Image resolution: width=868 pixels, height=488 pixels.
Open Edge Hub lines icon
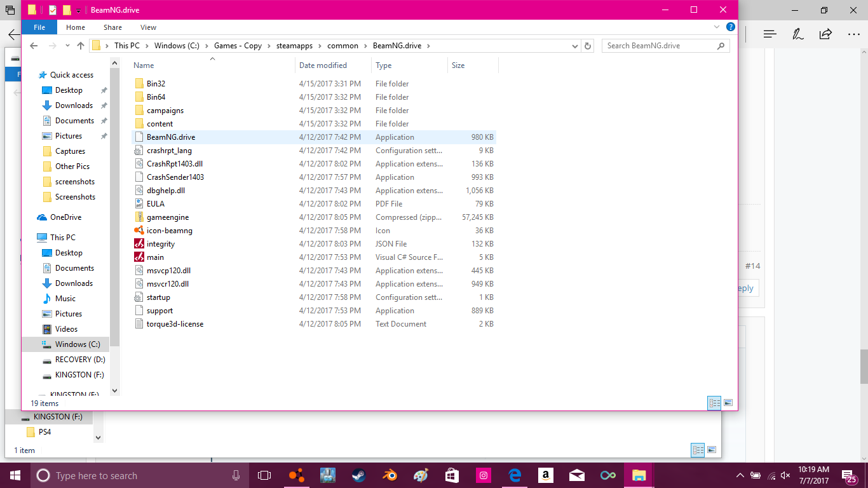(770, 34)
